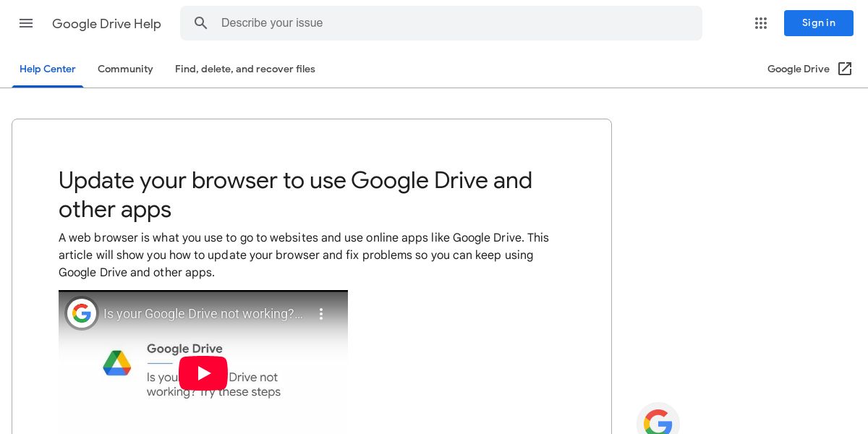This screenshot has width=868, height=434.
Task: Click the Sign in button
Action: pyautogui.click(x=819, y=23)
